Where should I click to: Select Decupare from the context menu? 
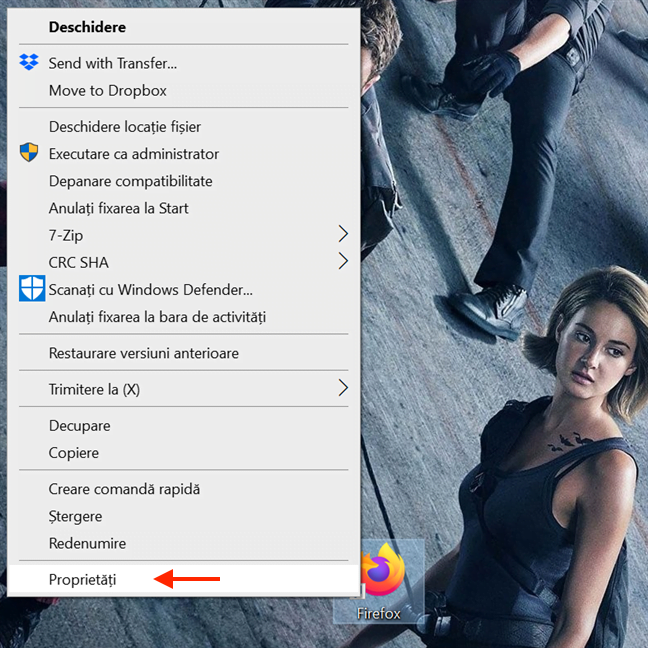(183, 426)
